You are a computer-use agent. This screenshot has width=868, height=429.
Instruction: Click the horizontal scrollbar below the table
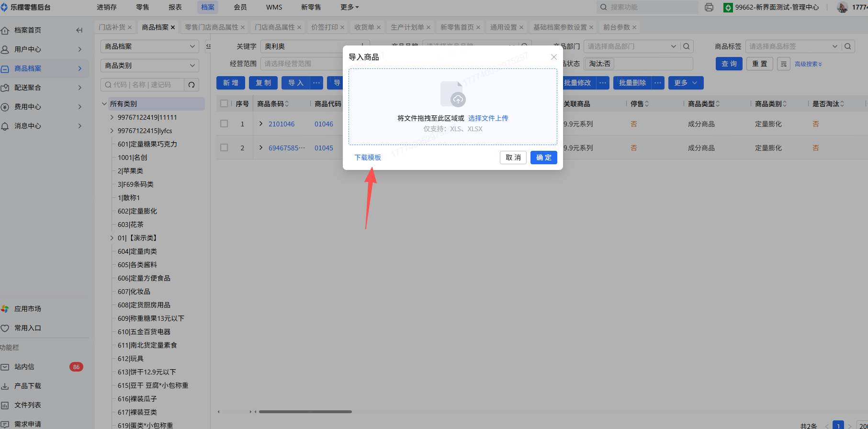click(305, 412)
